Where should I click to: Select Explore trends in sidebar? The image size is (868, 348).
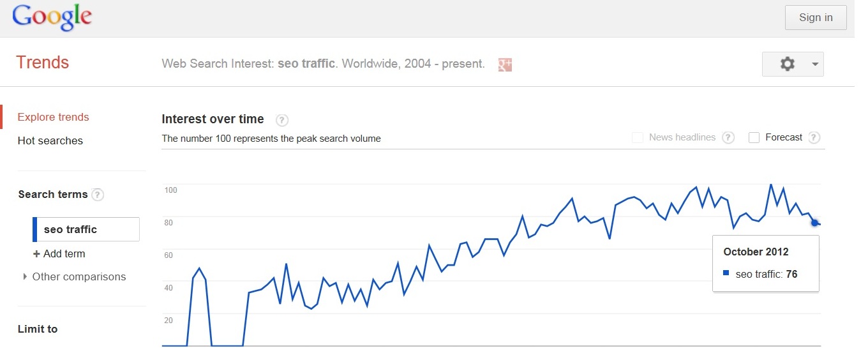54,117
